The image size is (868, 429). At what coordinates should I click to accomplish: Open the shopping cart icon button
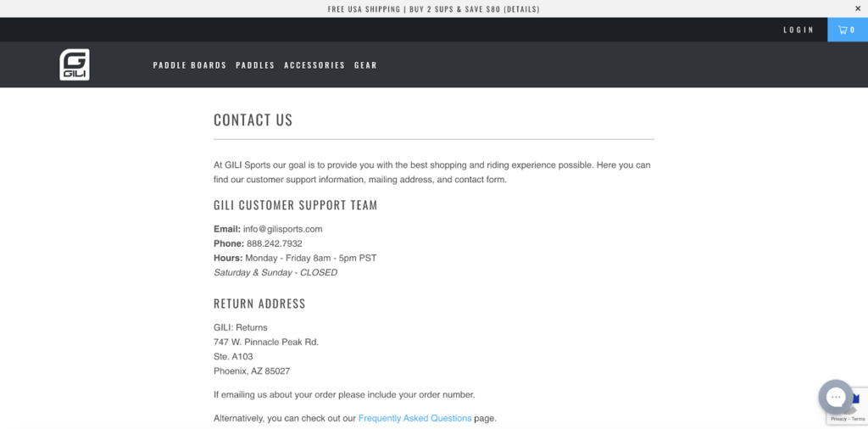(848, 30)
